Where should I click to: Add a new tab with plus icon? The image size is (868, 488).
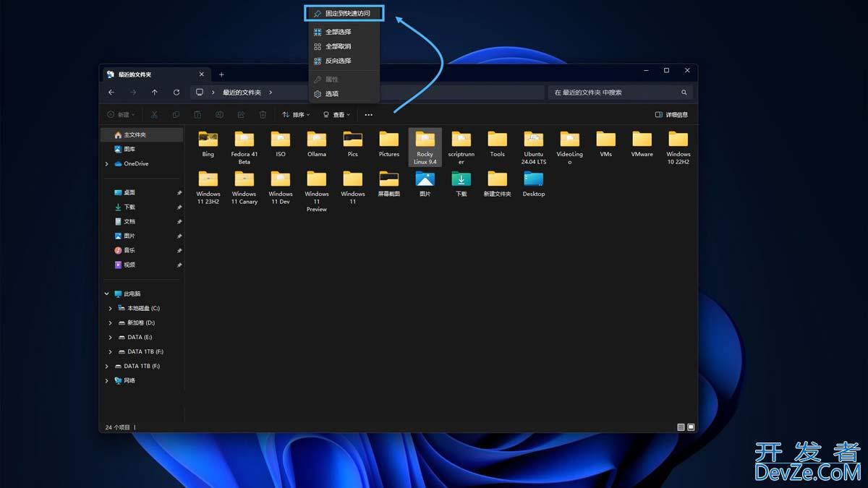[221, 74]
